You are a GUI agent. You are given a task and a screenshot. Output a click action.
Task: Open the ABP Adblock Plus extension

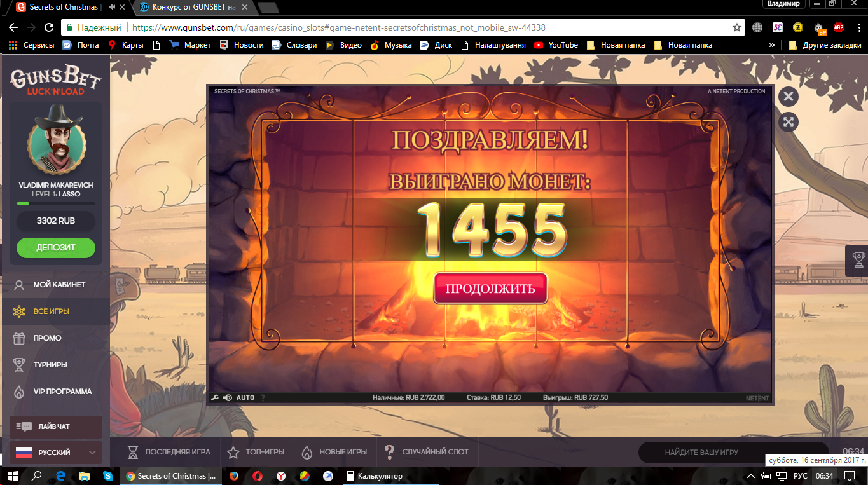click(x=839, y=27)
